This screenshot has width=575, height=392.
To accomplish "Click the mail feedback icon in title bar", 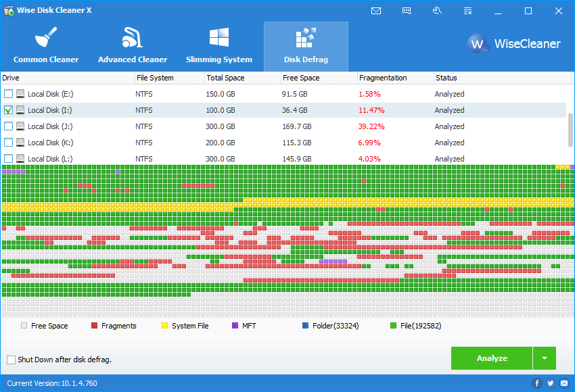I will point(376,11).
